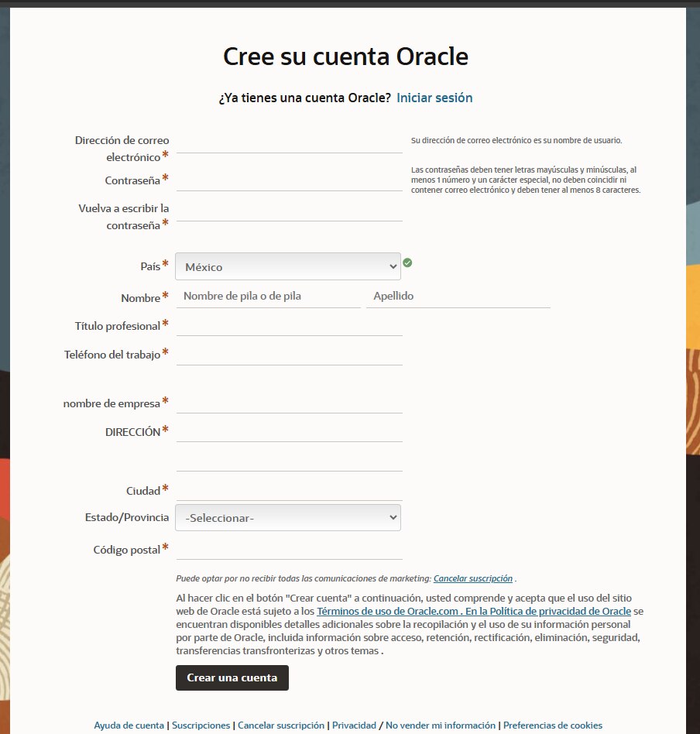Click the Apellido input field
The width and height of the screenshot is (700, 734).
(458, 297)
